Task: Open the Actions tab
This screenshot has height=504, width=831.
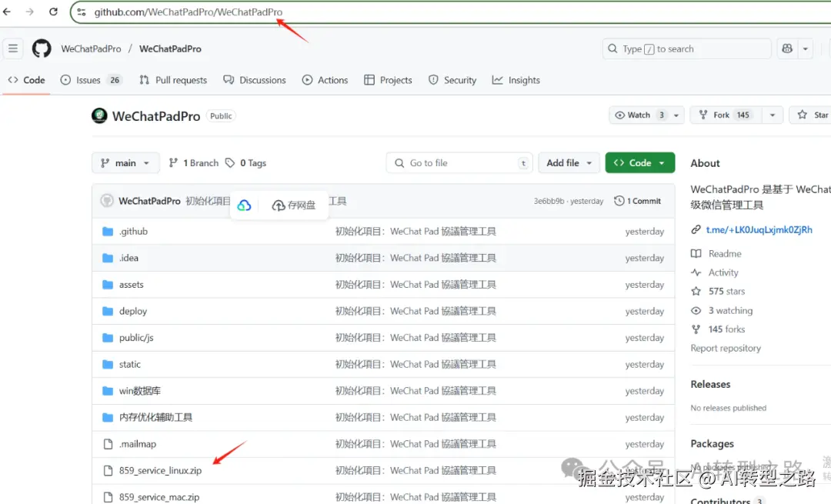Action: tap(325, 80)
